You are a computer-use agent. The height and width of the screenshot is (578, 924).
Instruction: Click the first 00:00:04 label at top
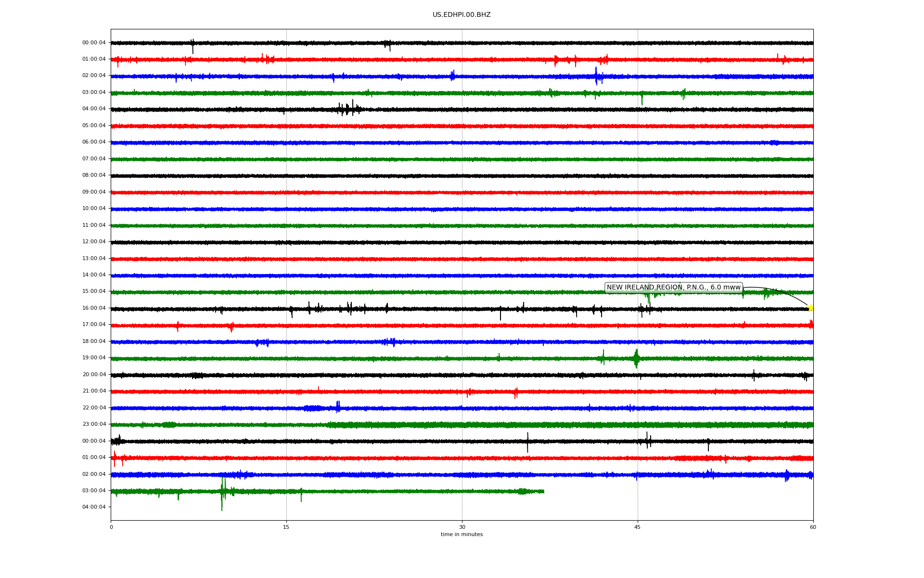pyautogui.click(x=94, y=43)
